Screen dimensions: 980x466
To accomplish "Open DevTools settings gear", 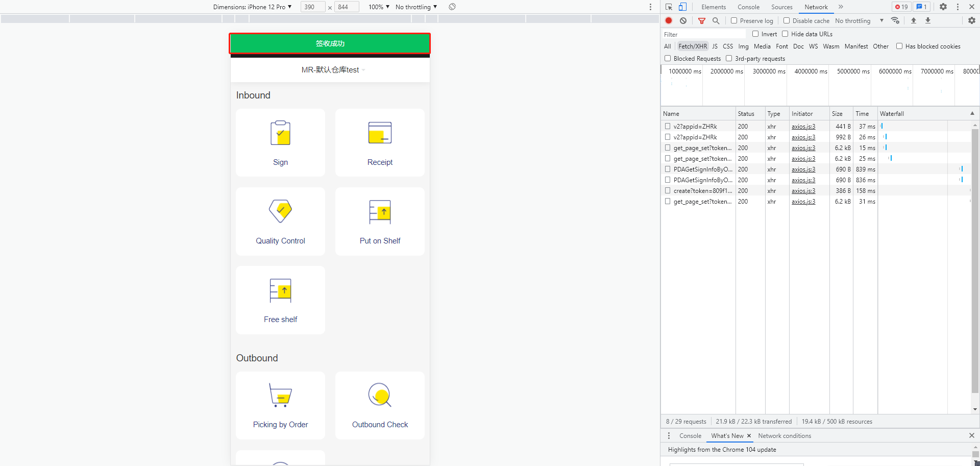I will click(943, 7).
